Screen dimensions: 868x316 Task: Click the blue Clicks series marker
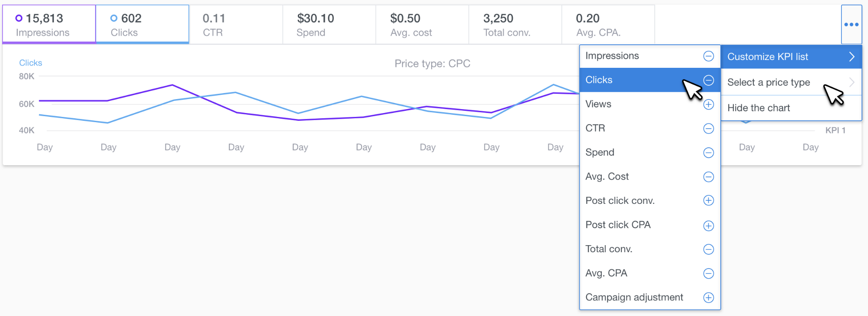pyautogui.click(x=114, y=18)
